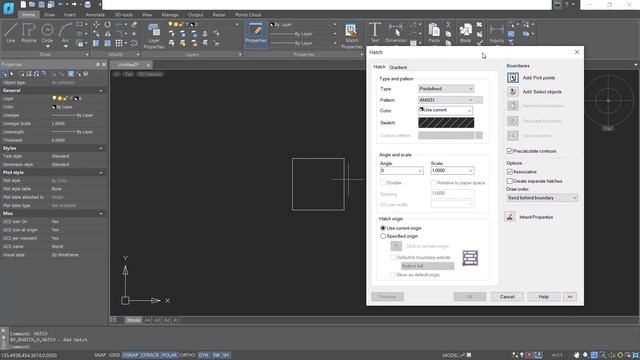The height and width of the screenshot is (360, 640).
Task: Select the Dimension tool
Action: [x=396, y=33]
